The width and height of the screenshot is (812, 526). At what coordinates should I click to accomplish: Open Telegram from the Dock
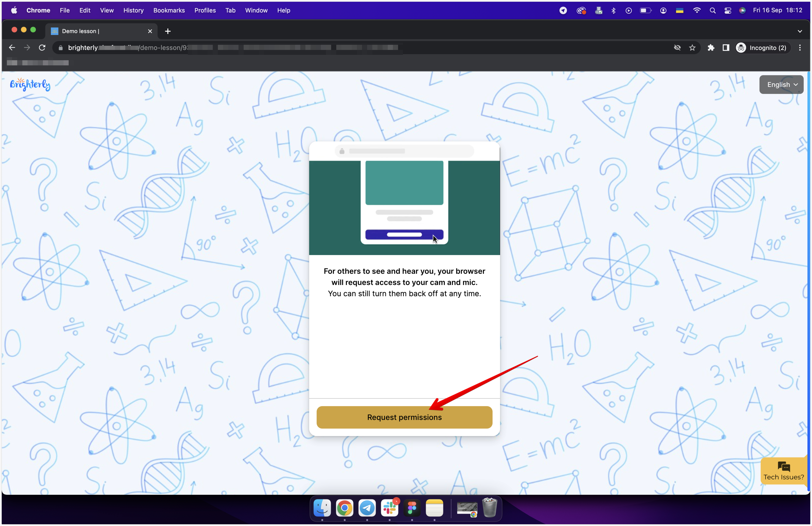(367, 508)
